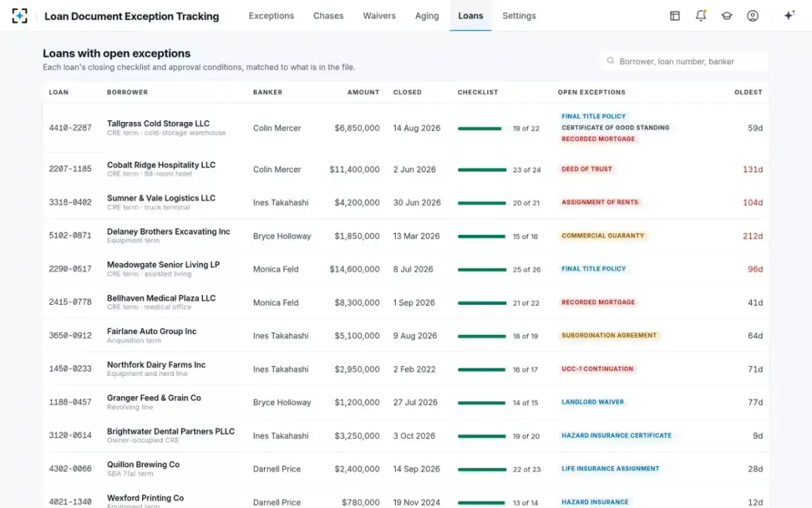Image resolution: width=812 pixels, height=508 pixels.
Task: Click the app logo icon
Action: tap(20, 16)
